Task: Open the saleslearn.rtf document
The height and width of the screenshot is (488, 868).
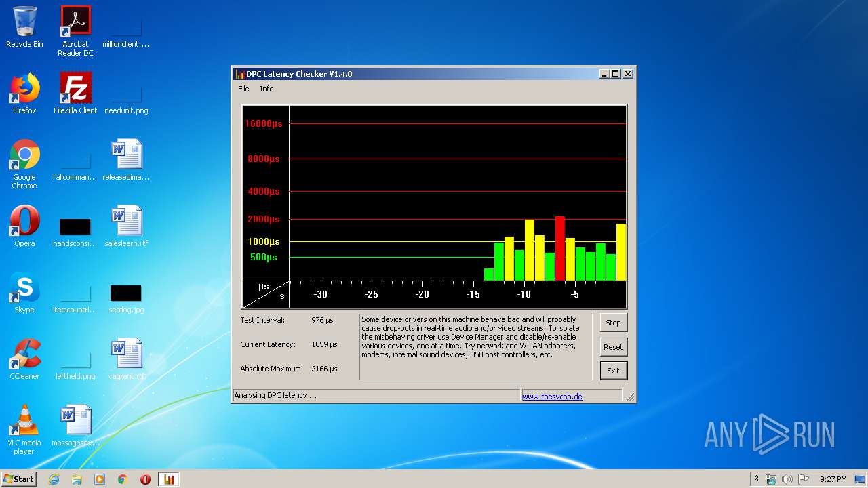Action: [126, 226]
